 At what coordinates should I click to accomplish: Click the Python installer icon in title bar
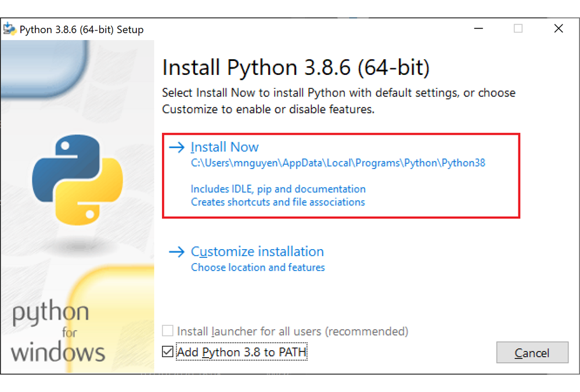[x=10, y=29]
